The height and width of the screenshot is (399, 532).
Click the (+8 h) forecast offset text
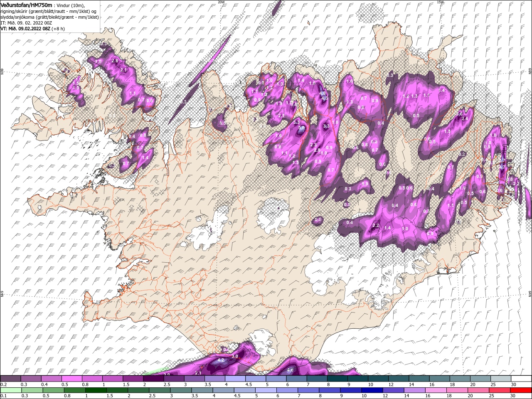59,29
